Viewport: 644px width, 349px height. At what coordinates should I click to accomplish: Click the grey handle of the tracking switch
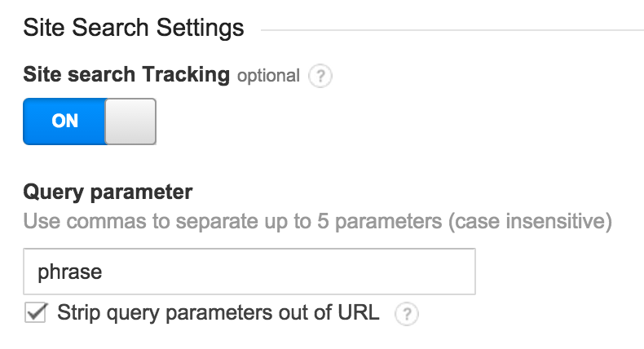click(x=130, y=121)
